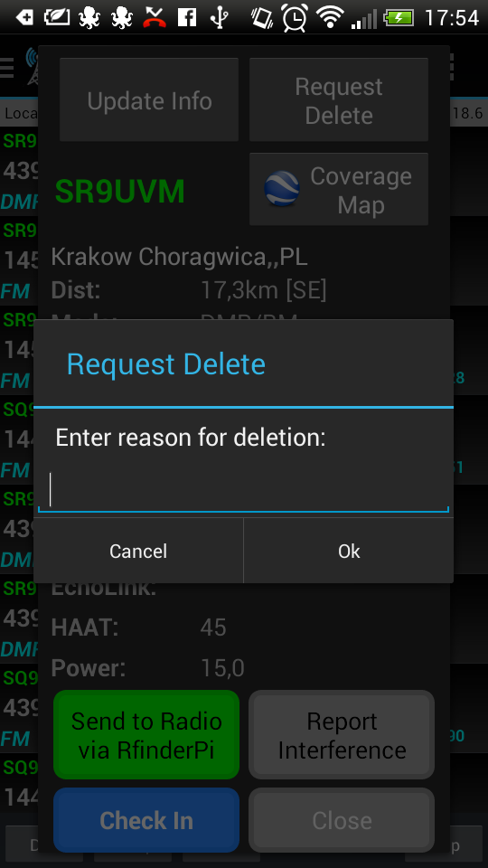Image resolution: width=488 pixels, height=868 pixels.
Task: Tap the blue Check In button
Action: [146, 820]
